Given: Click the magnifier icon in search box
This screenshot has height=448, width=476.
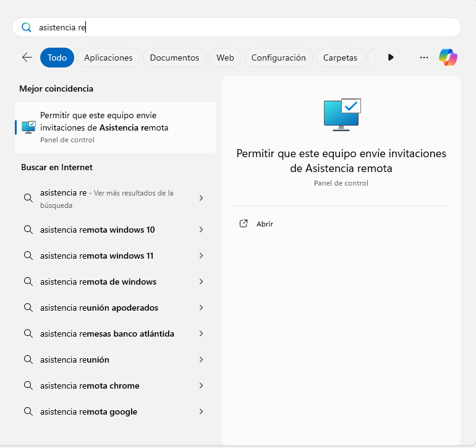Looking at the screenshot, I should click(x=26, y=27).
